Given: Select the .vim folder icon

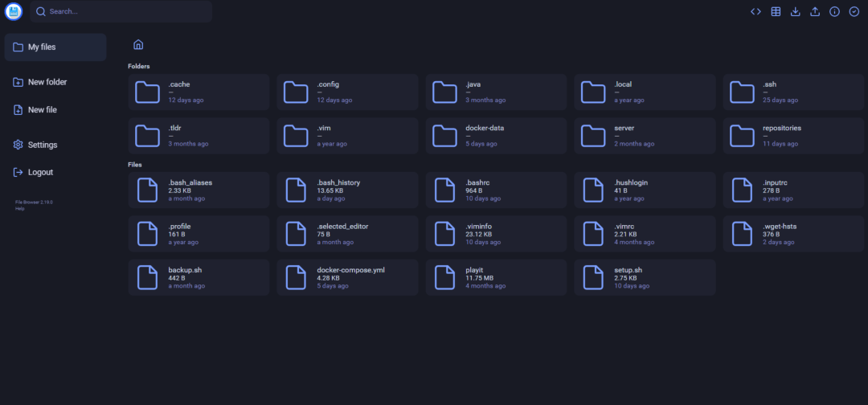Looking at the screenshot, I should coord(296,136).
